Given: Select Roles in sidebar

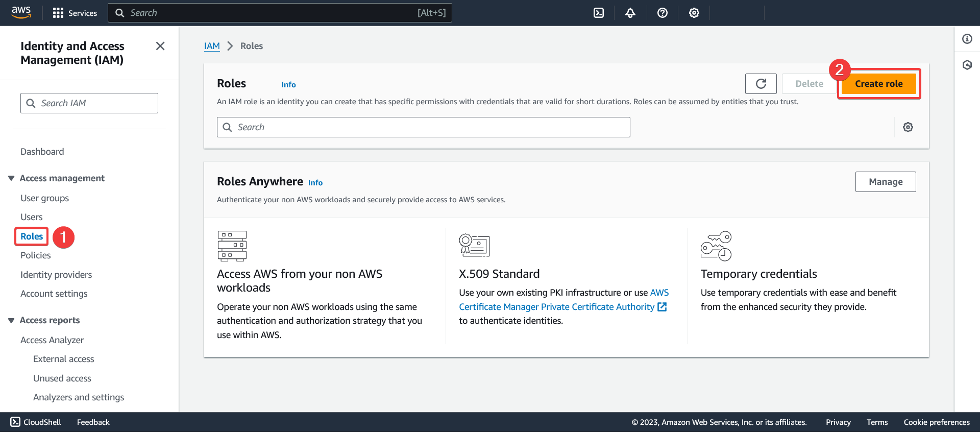Looking at the screenshot, I should pyautogui.click(x=32, y=236).
